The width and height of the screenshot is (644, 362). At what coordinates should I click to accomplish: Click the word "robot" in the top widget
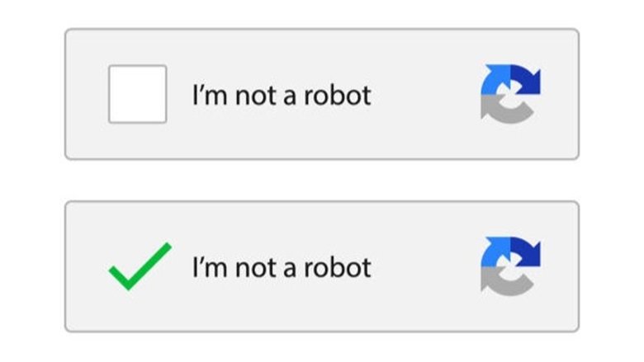coord(339,96)
